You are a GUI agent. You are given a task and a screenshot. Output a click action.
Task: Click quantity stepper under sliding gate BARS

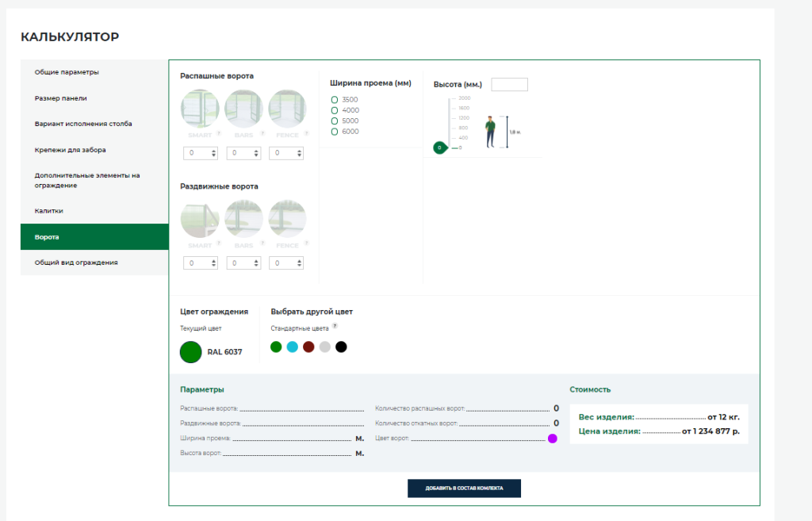click(243, 263)
